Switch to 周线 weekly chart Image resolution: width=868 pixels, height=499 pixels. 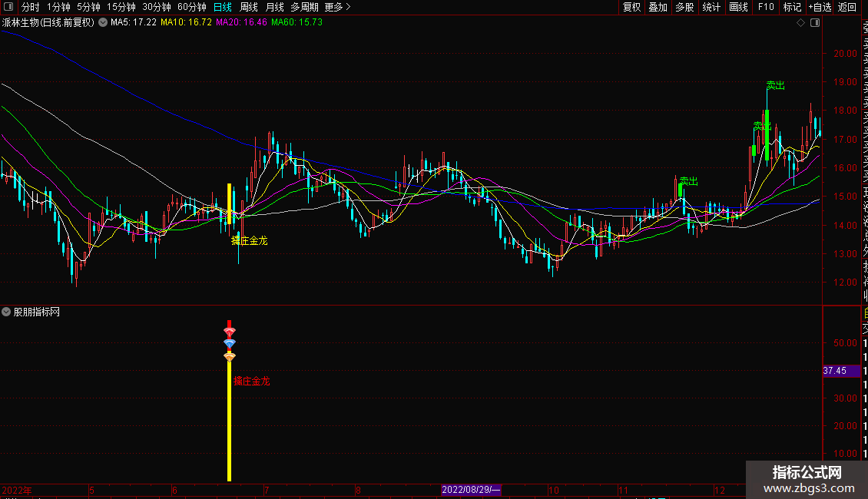pyautogui.click(x=249, y=7)
